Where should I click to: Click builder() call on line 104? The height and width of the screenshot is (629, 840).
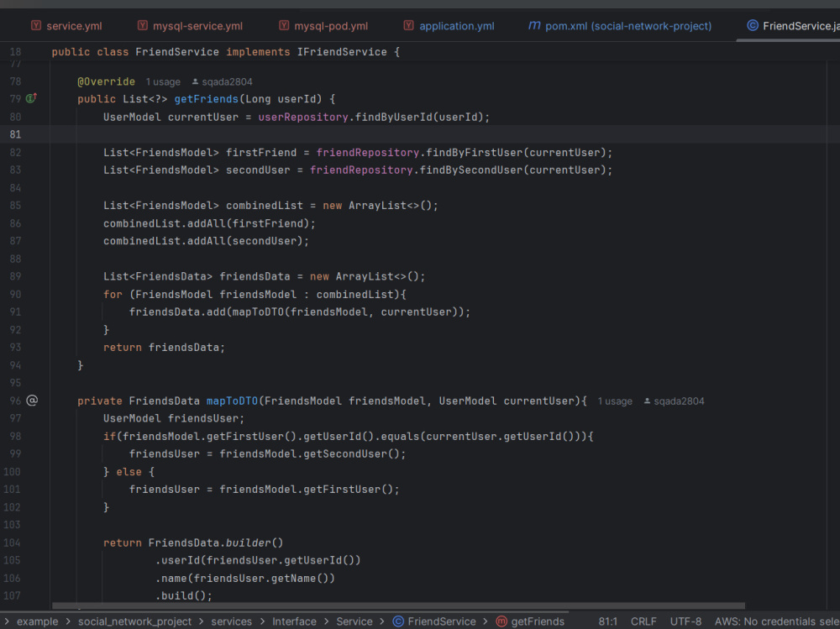tap(254, 543)
